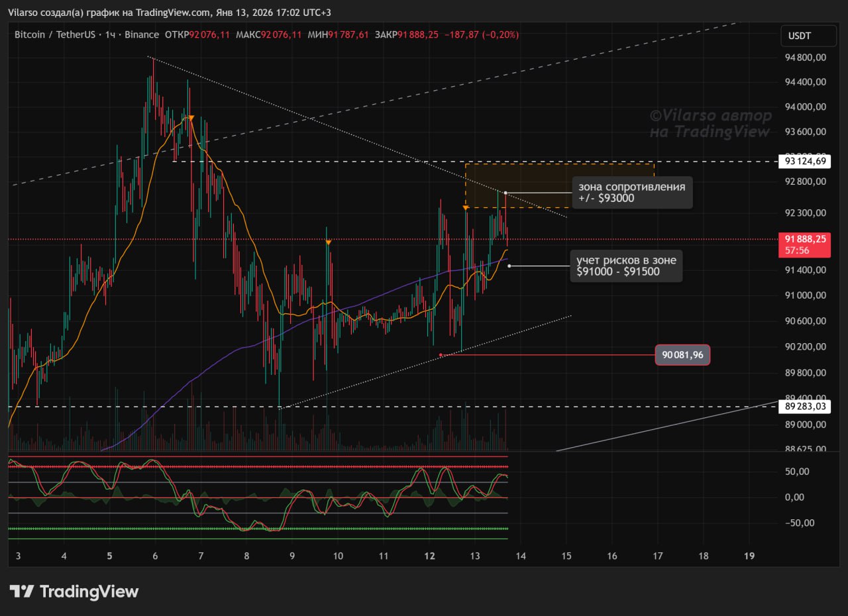
Task: Click the Binance exchange name in the header
Action: pyautogui.click(x=142, y=34)
